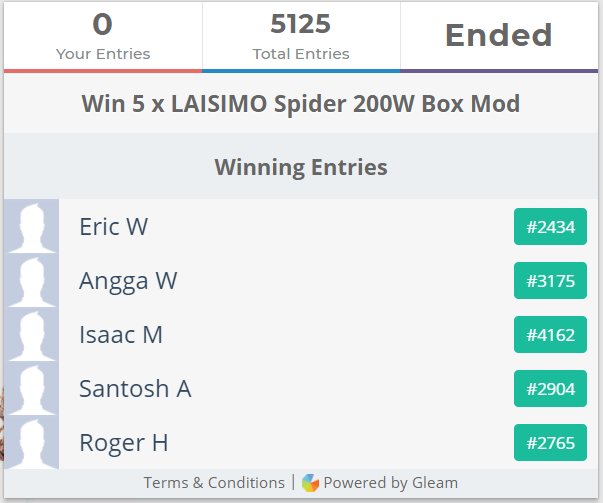The height and width of the screenshot is (503, 603).
Task: Click the LAISIMO Spider giveaway title
Action: pos(301,104)
